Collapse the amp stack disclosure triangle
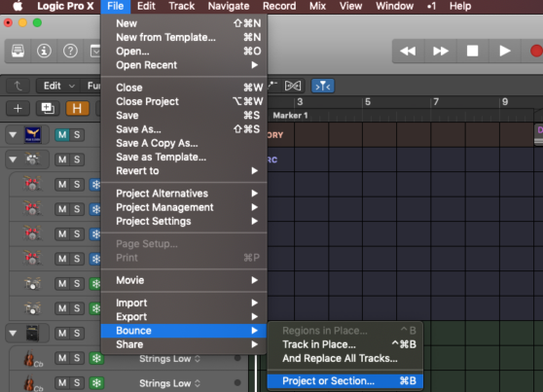The width and height of the screenshot is (543, 392). pos(13,333)
